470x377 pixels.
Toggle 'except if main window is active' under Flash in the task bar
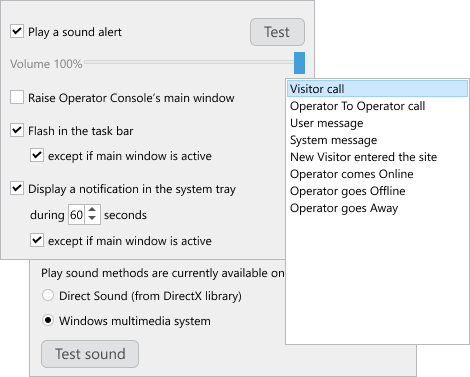pyautogui.click(x=37, y=155)
